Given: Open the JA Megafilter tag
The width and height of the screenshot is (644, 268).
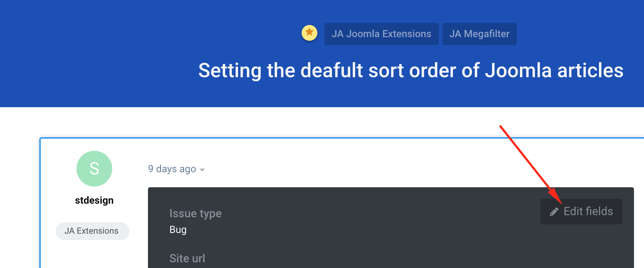Looking at the screenshot, I should pos(479,34).
